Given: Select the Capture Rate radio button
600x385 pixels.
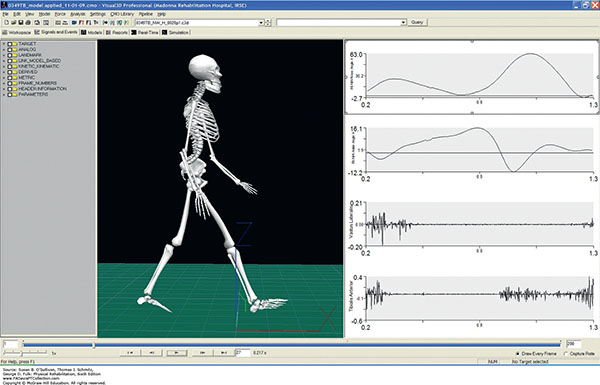Looking at the screenshot, I should 566,354.
